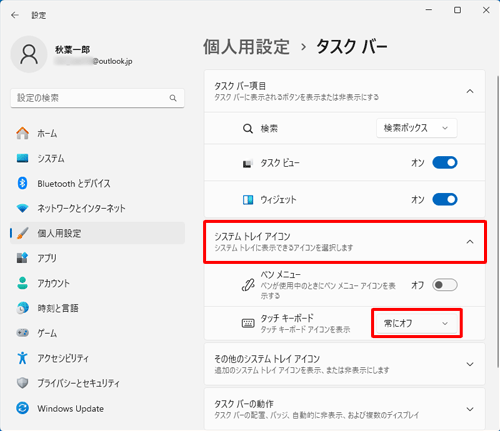Screen dimensions: 500x431
Task: Click the タスク ビュー icon
Action: (x=247, y=163)
